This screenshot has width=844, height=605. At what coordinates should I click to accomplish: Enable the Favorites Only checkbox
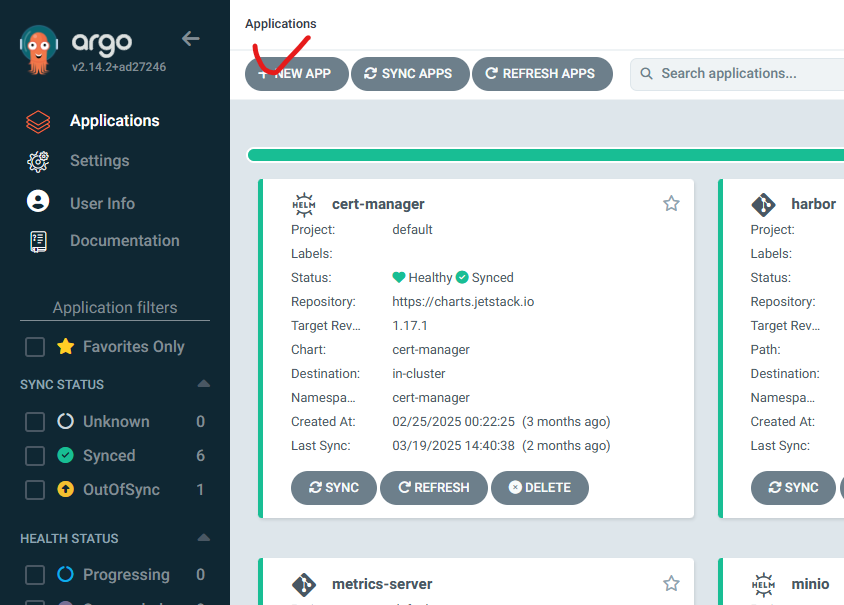pos(35,347)
